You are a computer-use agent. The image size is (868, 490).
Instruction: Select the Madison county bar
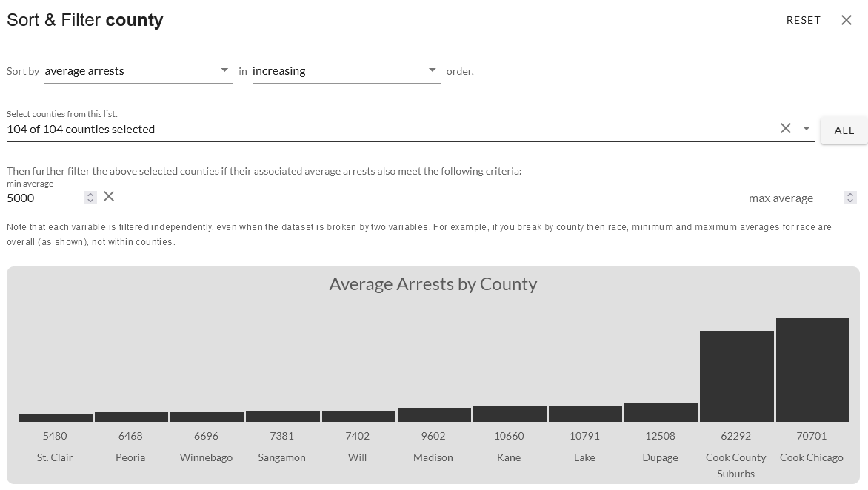click(434, 415)
